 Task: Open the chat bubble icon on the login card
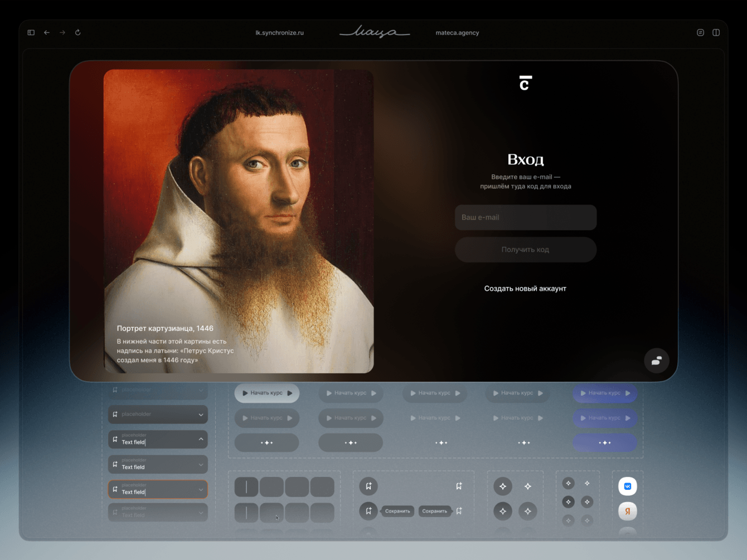657,361
